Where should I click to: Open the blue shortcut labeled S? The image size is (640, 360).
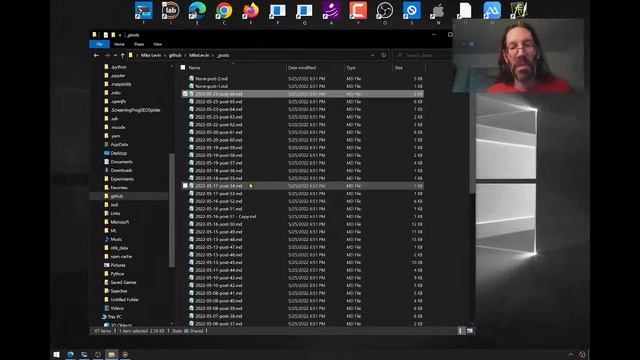pyautogui.click(x=411, y=11)
